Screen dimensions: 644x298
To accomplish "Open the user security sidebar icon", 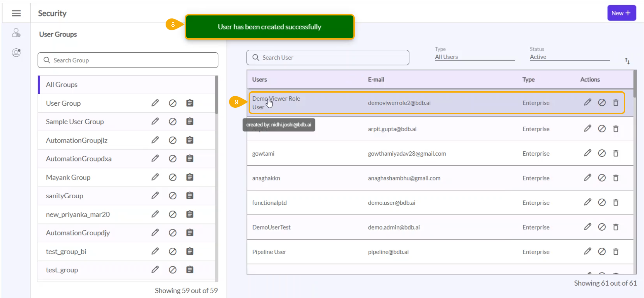I will [x=16, y=33].
